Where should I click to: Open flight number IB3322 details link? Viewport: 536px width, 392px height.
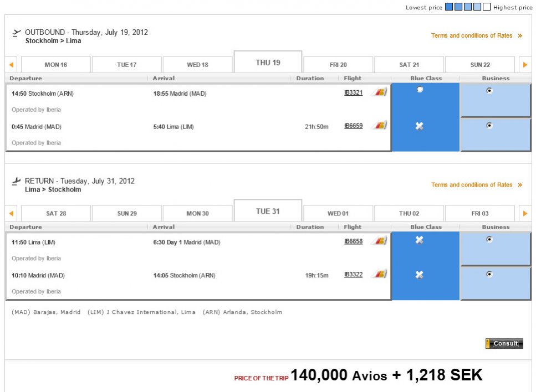coord(353,275)
